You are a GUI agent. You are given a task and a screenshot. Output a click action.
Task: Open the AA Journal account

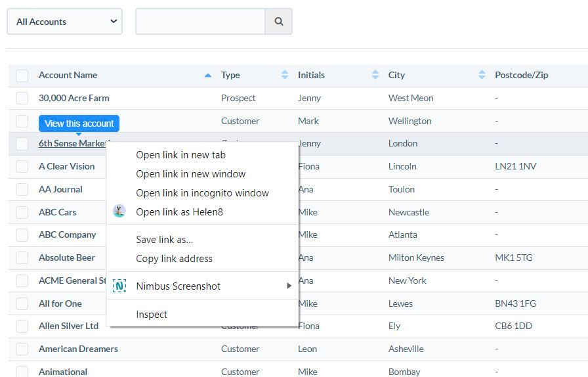tap(60, 189)
